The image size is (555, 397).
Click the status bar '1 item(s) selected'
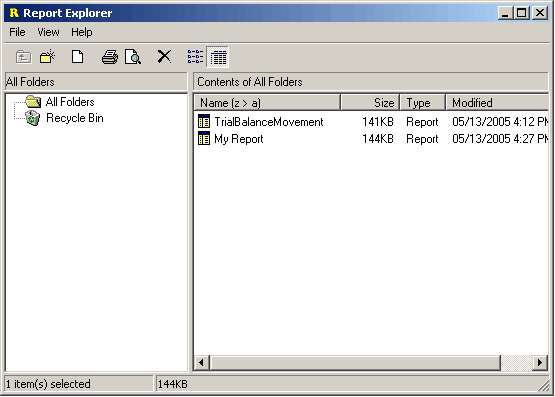pyautogui.click(x=48, y=384)
